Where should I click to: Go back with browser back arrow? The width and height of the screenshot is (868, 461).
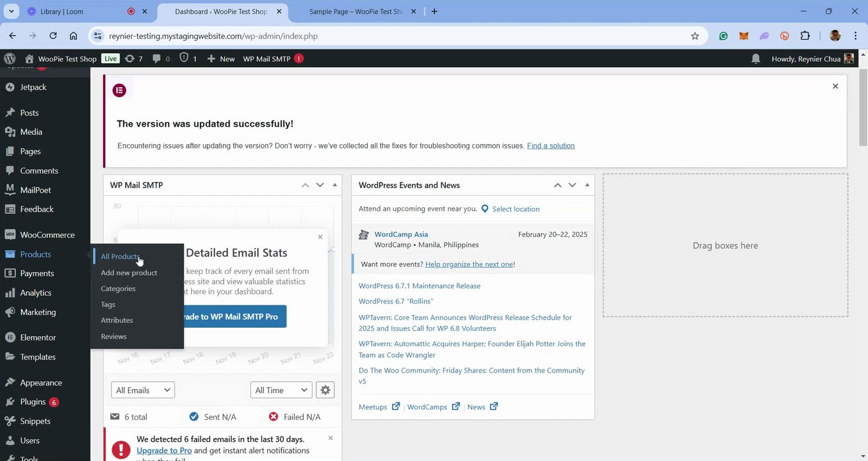pyautogui.click(x=12, y=36)
